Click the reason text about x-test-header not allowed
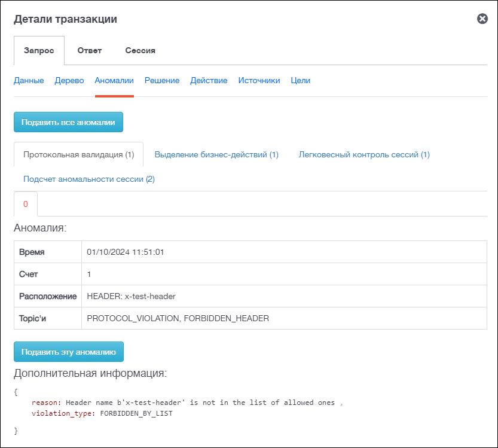The image size is (498, 448). (x=200, y=403)
